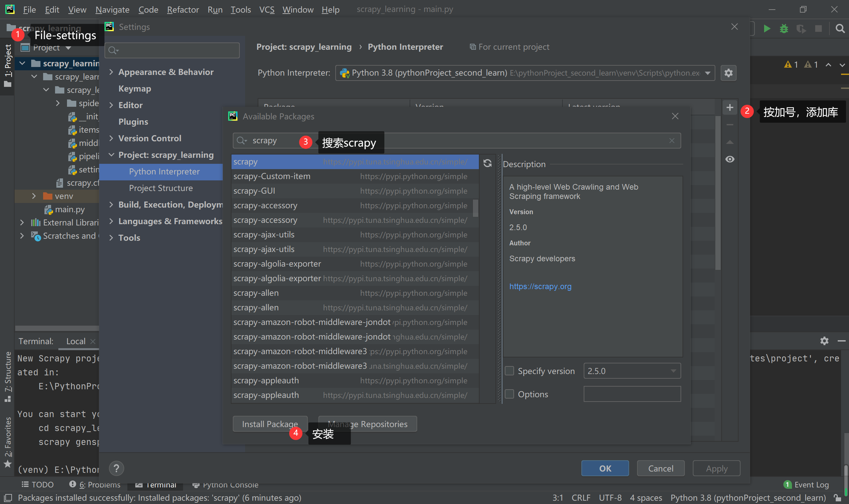
Task: Close the Settings dialog
Action: click(x=735, y=27)
